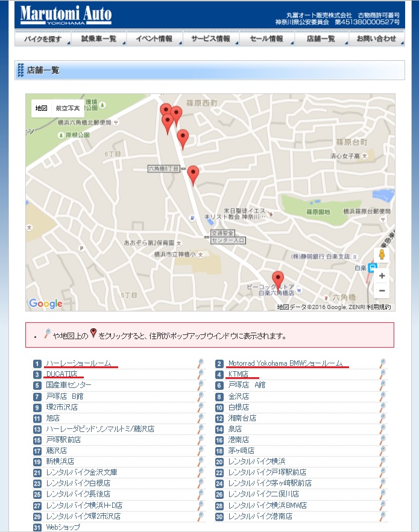419x532 pixels.
Task: Open the レンタルバイク長後店 link
Action: pos(78,494)
